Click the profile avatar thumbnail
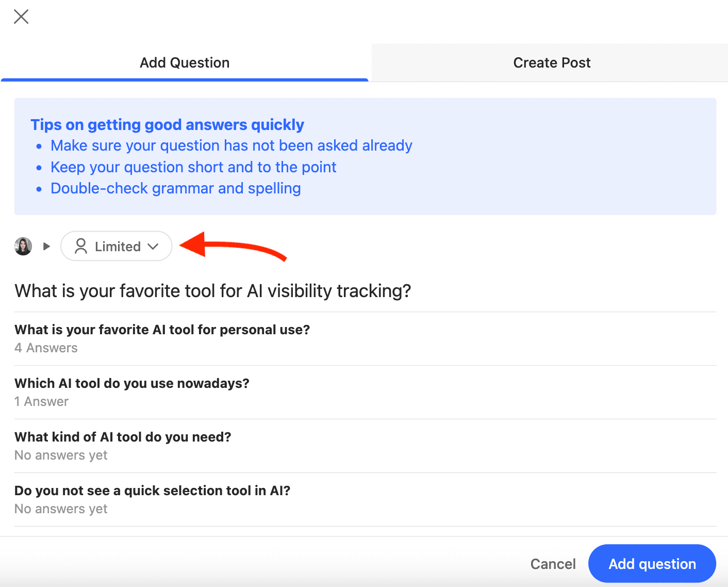Viewport: 728px width, 587px height. tap(23, 246)
